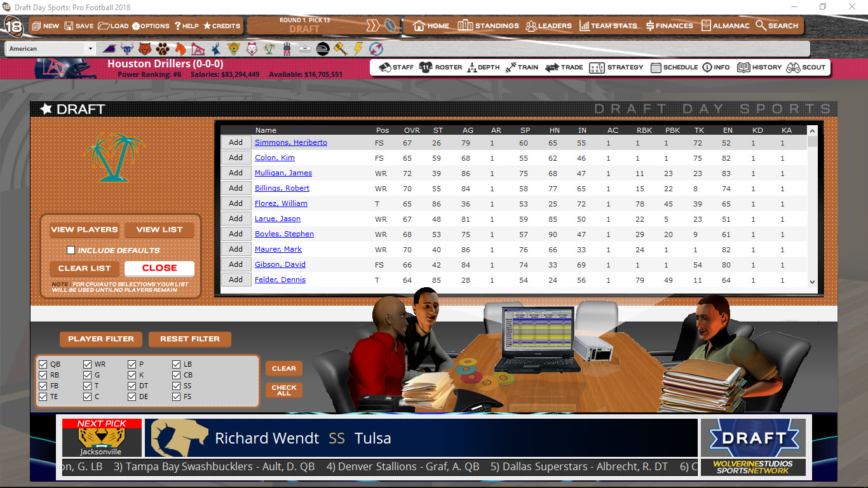Viewport: 868px width, 488px height.
Task: Click the Check All positions button
Action: coord(283,390)
